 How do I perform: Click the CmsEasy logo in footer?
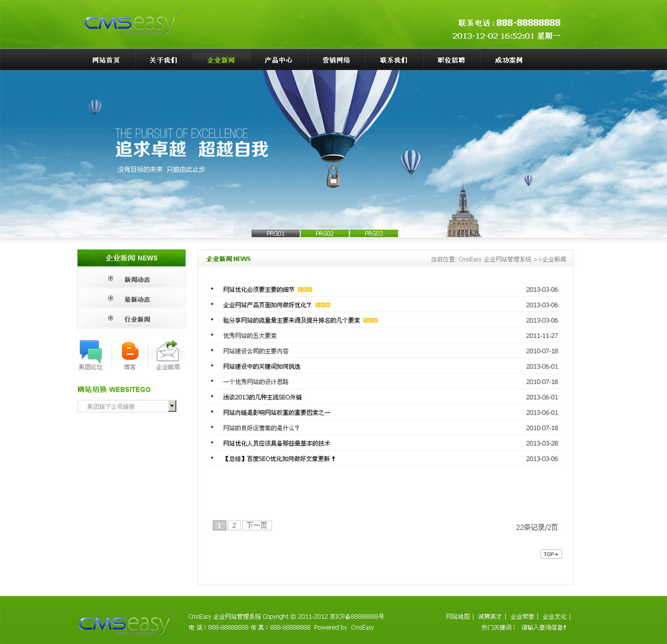click(x=124, y=624)
